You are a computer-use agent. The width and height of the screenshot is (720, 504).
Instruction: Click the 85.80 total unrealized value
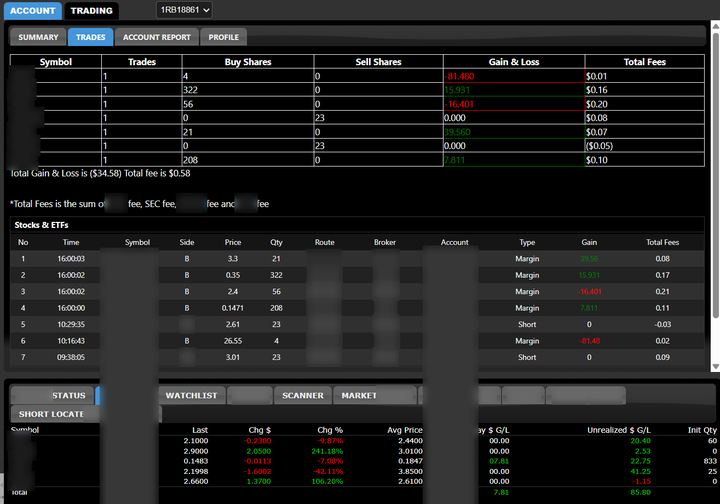click(x=641, y=492)
